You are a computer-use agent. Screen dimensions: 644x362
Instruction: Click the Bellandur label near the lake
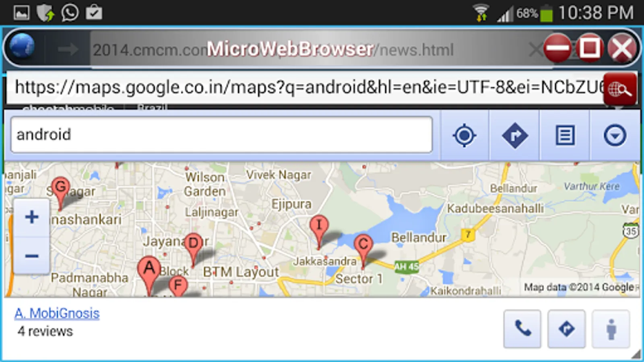coord(419,237)
